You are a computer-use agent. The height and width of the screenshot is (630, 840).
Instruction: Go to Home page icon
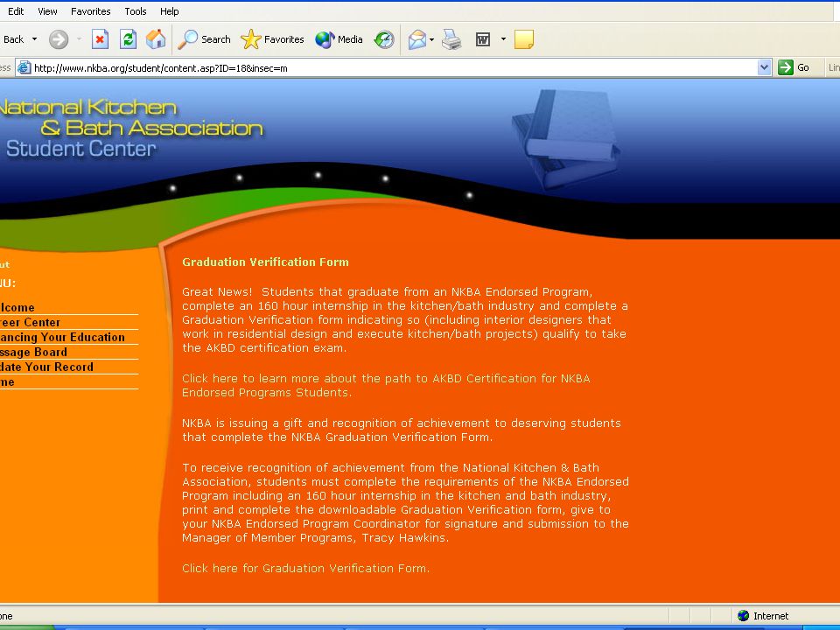click(x=156, y=39)
